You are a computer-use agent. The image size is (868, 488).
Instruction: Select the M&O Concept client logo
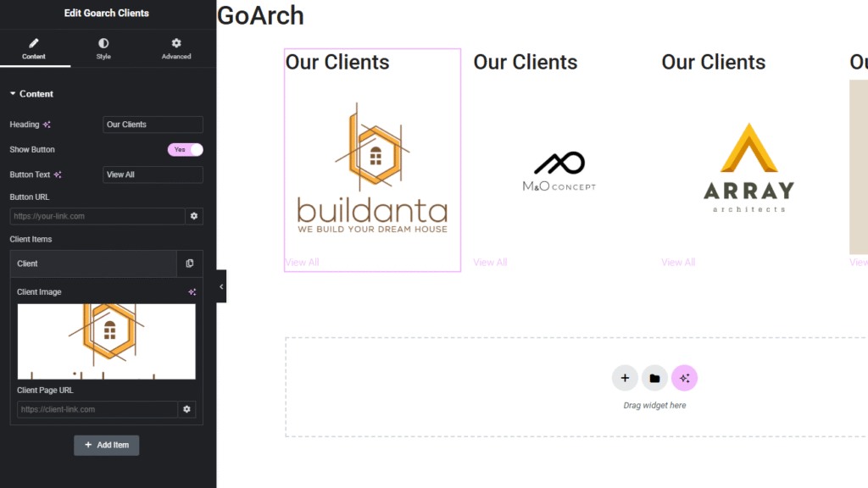(x=559, y=171)
